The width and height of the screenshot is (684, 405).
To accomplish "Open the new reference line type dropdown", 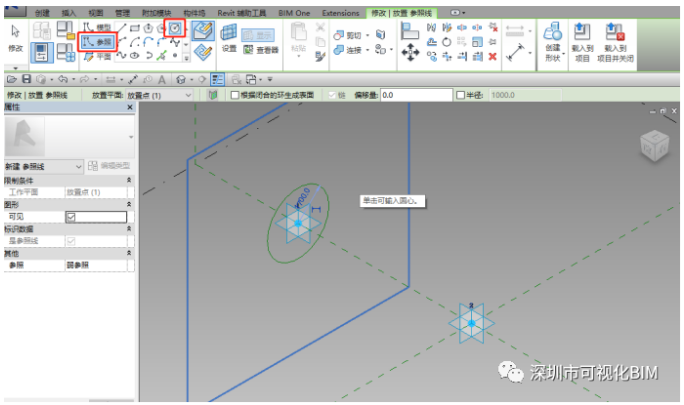I will pos(43,166).
